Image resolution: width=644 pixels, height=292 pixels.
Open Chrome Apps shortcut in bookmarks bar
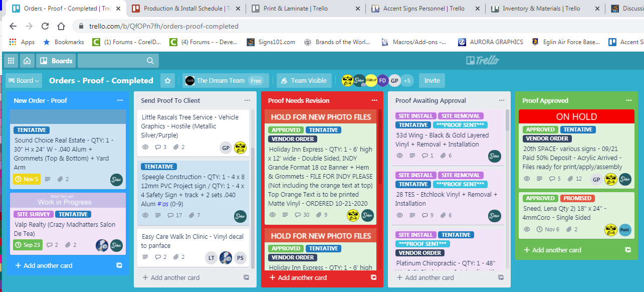point(22,42)
